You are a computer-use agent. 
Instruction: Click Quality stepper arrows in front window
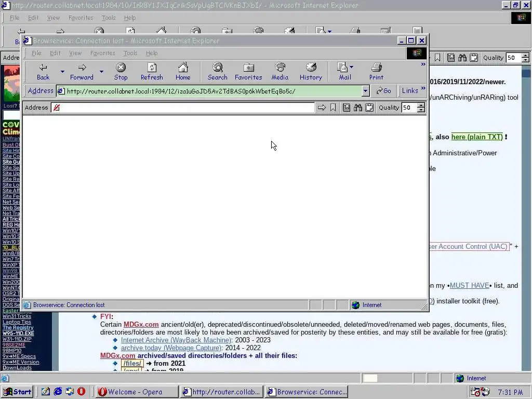tap(421, 108)
